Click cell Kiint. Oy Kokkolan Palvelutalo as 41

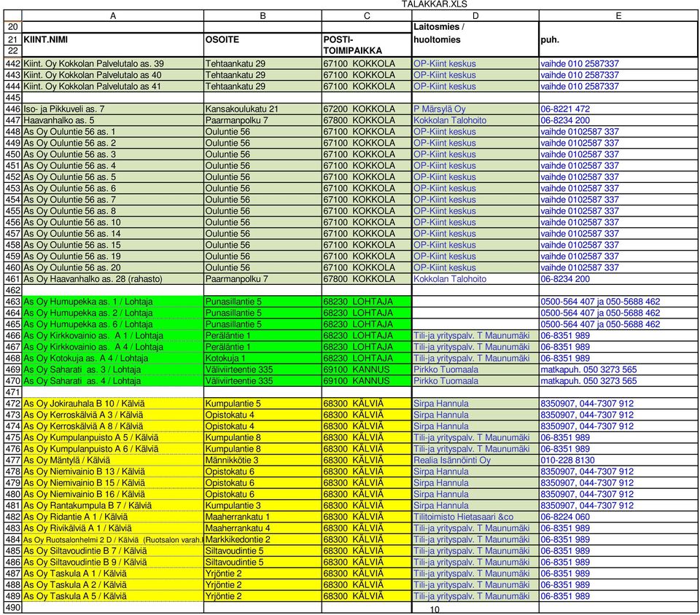113,87
